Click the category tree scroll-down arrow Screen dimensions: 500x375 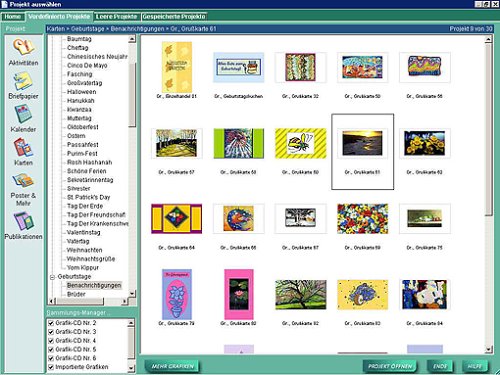(x=132, y=293)
